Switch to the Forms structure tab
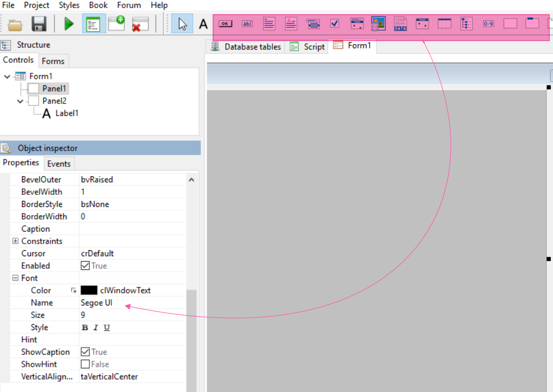The height and width of the screenshot is (392, 553). [x=53, y=61]
